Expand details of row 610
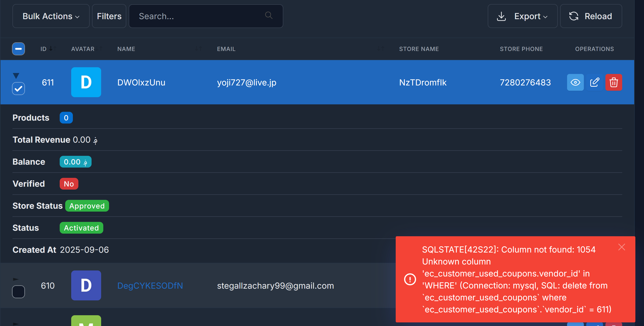This screenshot has height=326, width=644. (16, 279)
